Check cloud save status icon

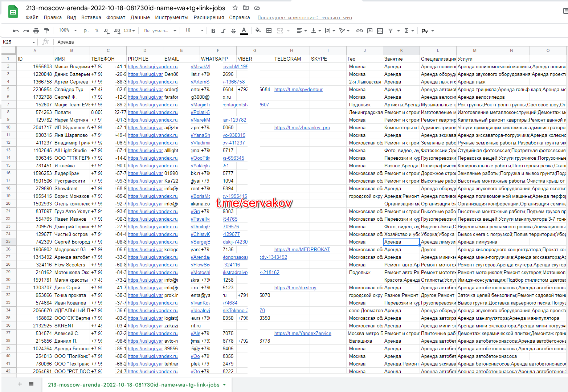(257, 8)
